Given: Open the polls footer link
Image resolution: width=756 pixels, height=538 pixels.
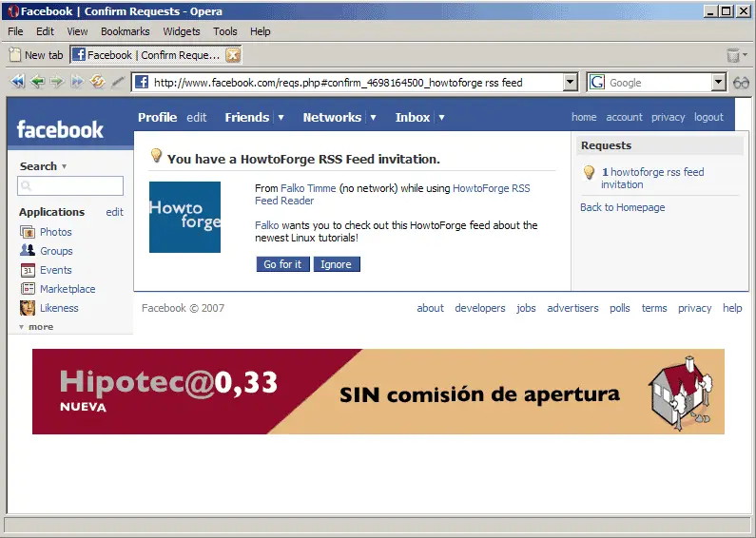Looking at the screenshot, I should point(620,308).
